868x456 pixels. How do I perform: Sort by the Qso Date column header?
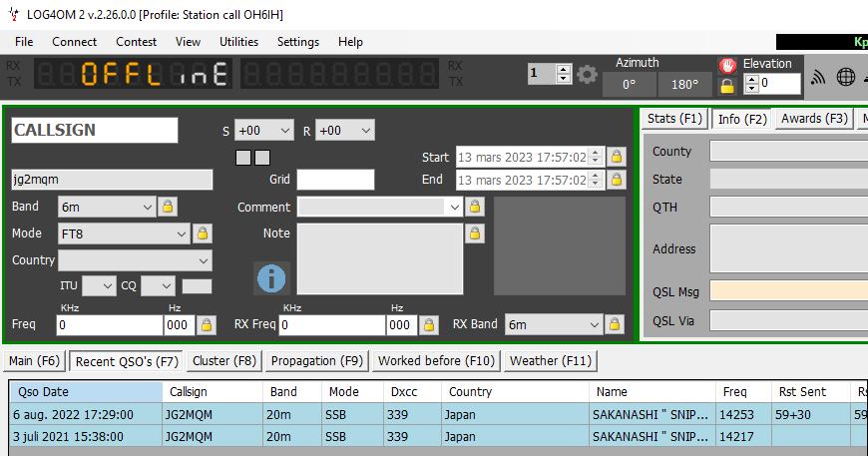[x=86, y=392]
